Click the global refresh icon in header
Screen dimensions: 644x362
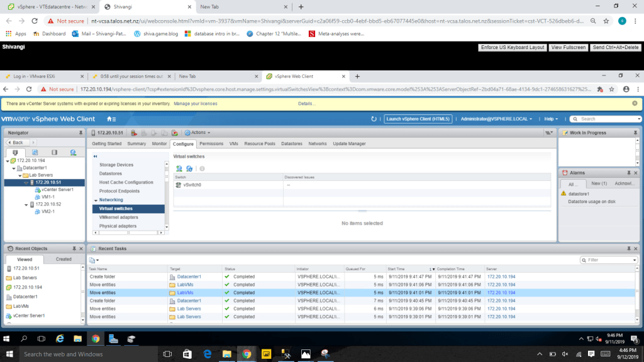(x=374, y=119)
